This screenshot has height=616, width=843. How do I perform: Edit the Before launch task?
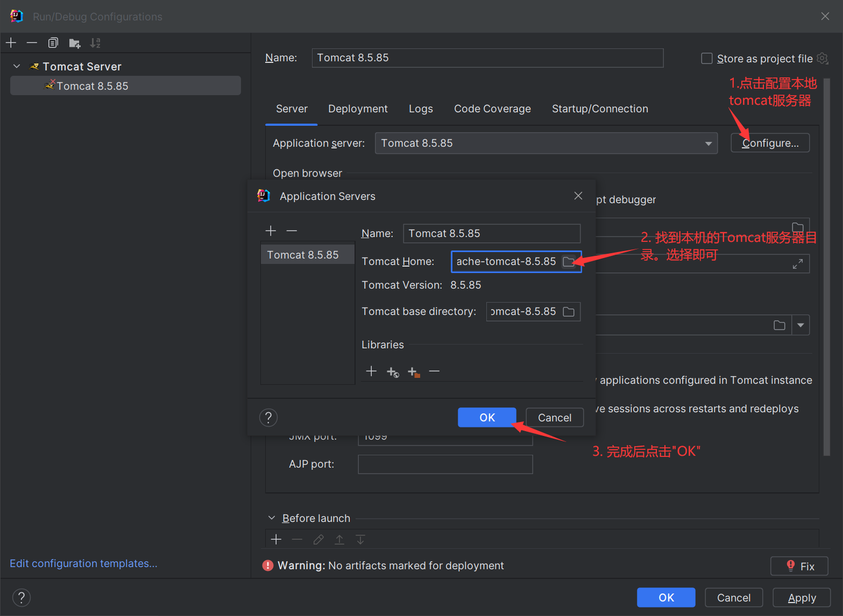coord(318,539)
